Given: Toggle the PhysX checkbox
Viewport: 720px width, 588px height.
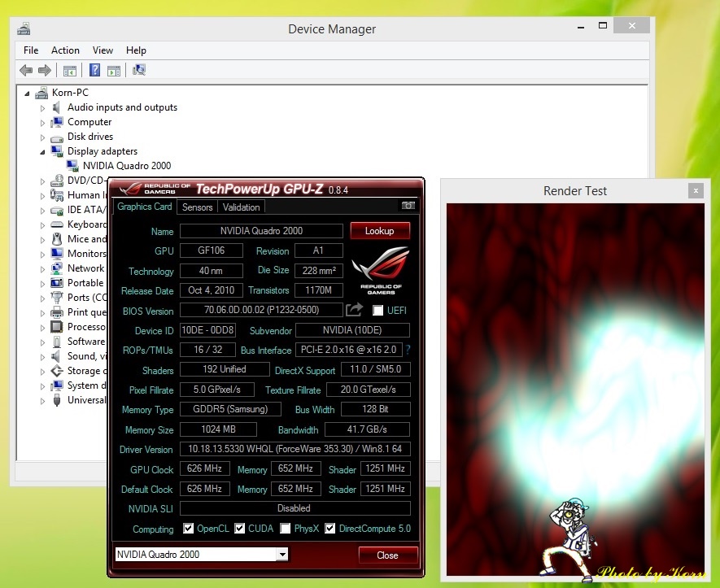Looking at the screenshot, I should [x=286, y=529].
